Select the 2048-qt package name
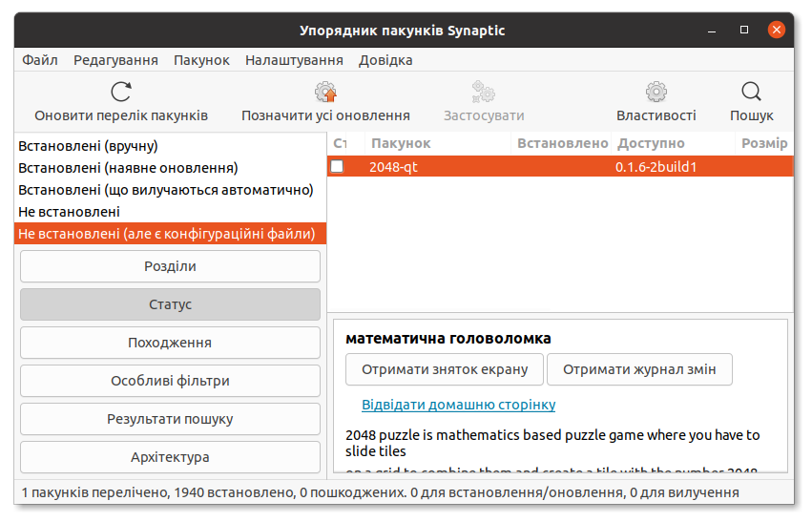Viewport: 812px width, 522px height. pyautogui.click(x=393, y=167)
